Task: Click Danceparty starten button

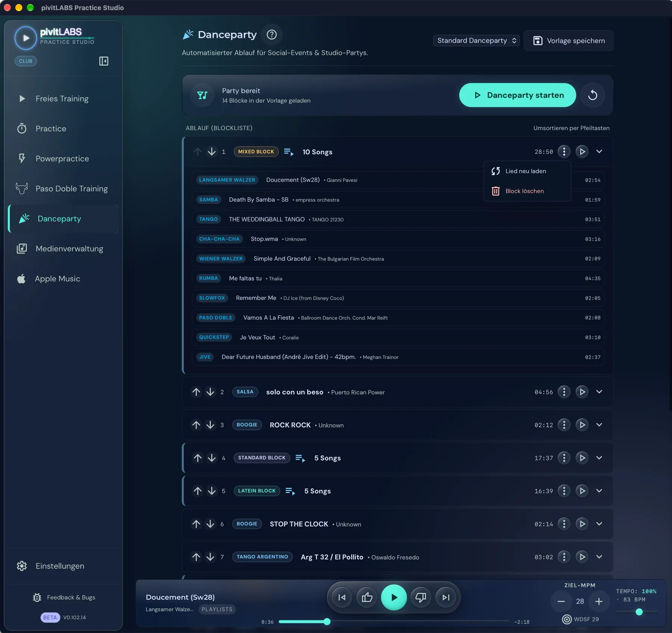Action: 517,95
